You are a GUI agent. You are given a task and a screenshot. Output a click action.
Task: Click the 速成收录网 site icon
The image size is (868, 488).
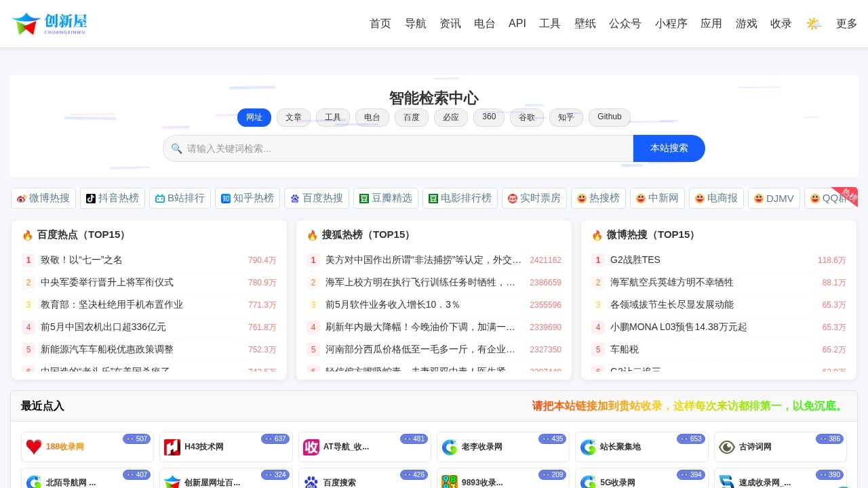727,482
